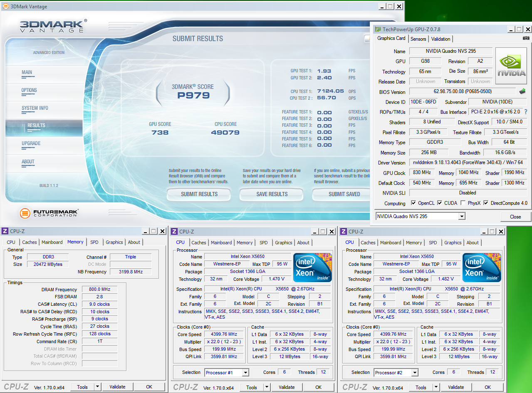532x393 pixels.
Task: Click the NVIDIA logo in GPU-Z
Action: click(x=512, y=66)
